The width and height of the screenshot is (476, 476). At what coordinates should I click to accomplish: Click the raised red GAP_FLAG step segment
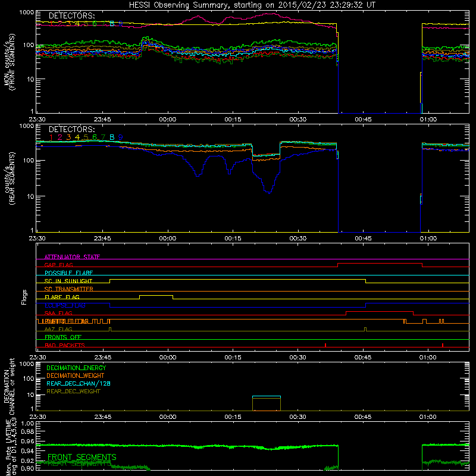pos(380,264)
